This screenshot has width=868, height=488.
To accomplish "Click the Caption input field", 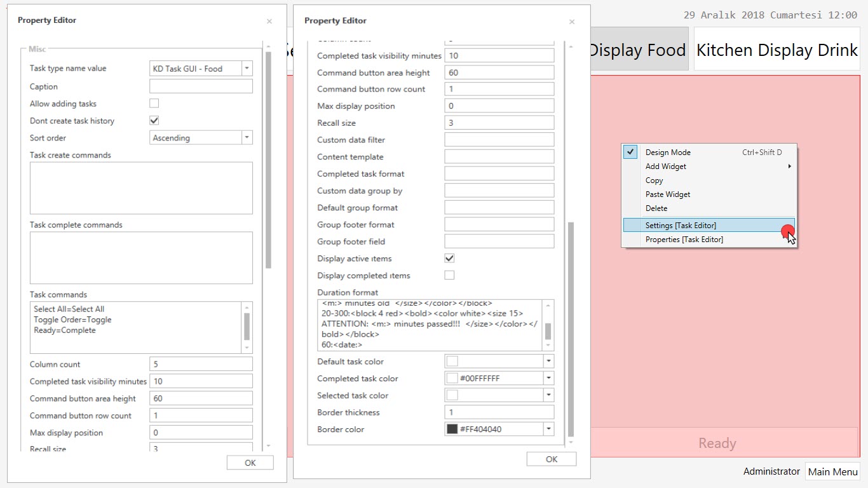I will (x=201, y=86).
